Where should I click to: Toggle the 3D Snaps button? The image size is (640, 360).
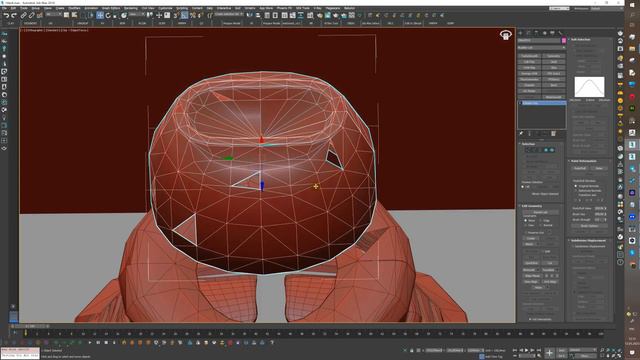pos(176,16)
